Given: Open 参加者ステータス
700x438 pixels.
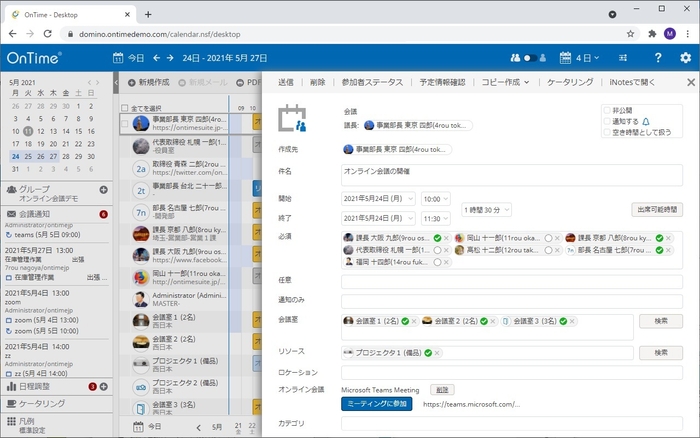Looking at the screenshot, I should coord(372,82).
